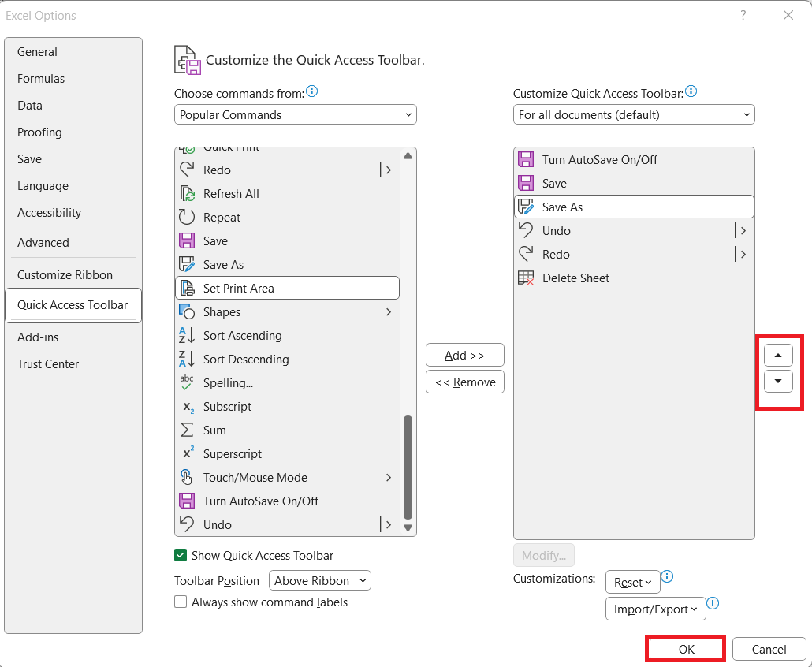This screenshot has height=667, width=812.
Task: Click the Spelling command icon
Action: [x=186, y=382]
